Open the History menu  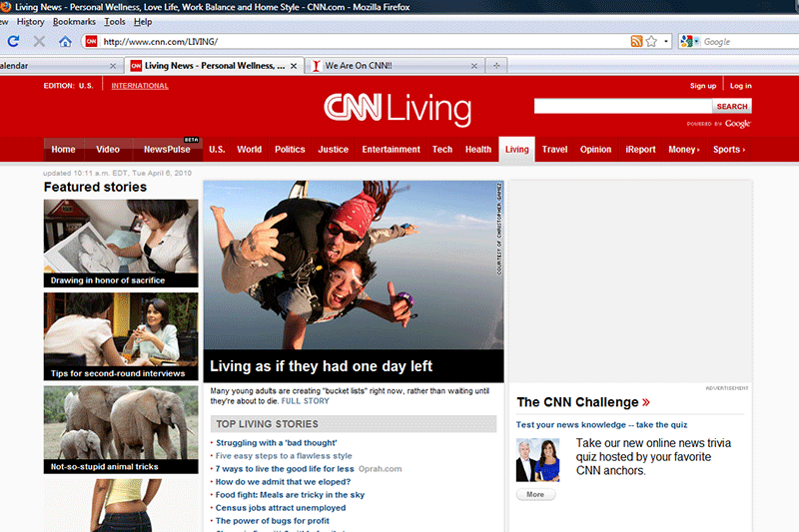coord(31,22)
